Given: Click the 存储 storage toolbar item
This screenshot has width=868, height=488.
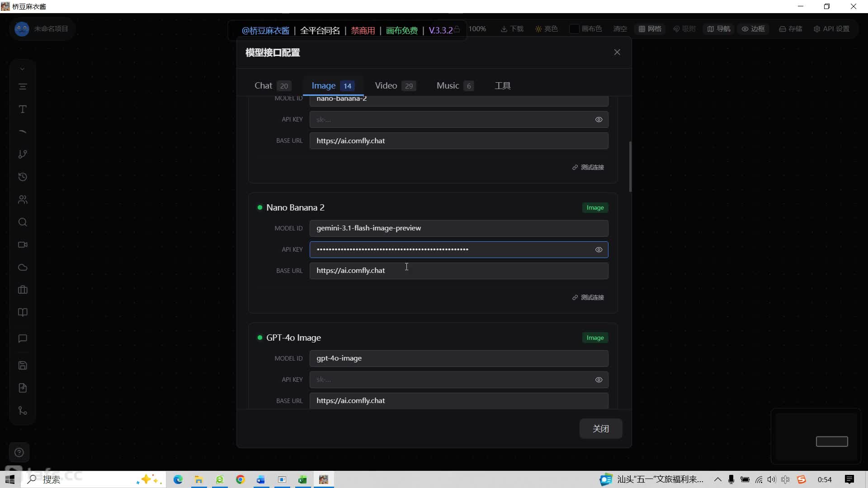Looking at the screenshot, I should (x=790, y=29).
